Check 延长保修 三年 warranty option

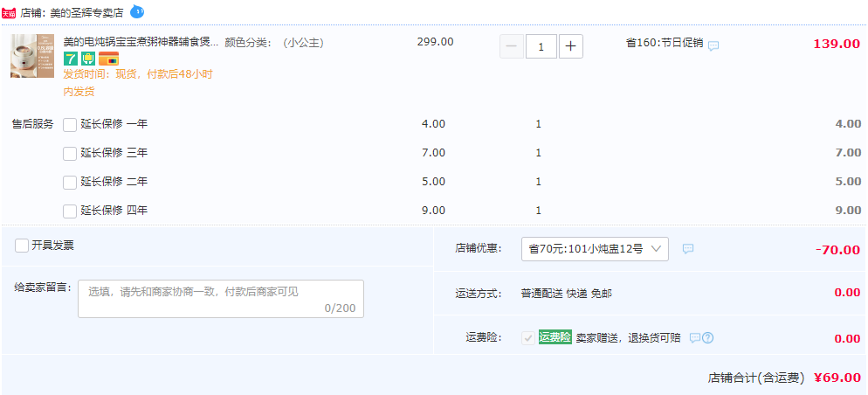(70, 154)
